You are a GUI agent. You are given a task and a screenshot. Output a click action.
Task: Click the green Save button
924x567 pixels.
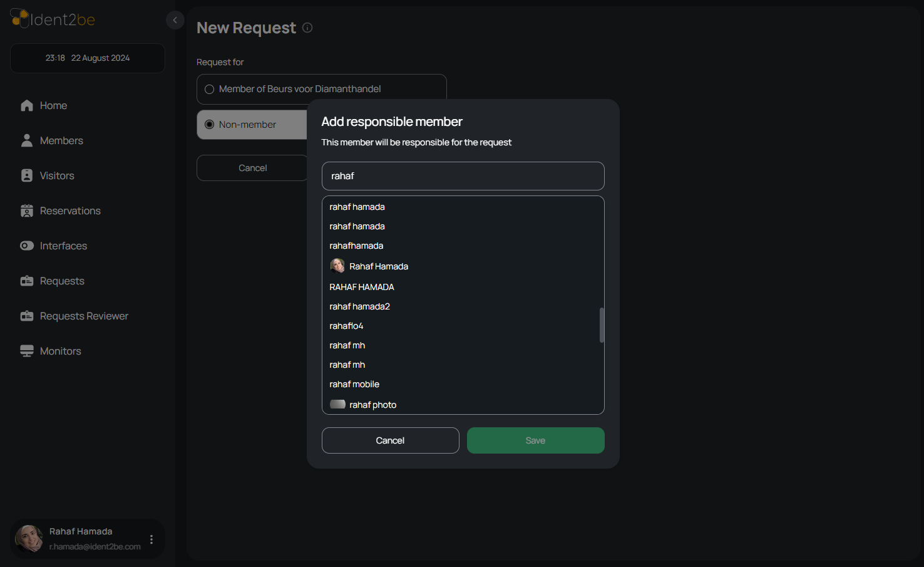coord(536,440)
